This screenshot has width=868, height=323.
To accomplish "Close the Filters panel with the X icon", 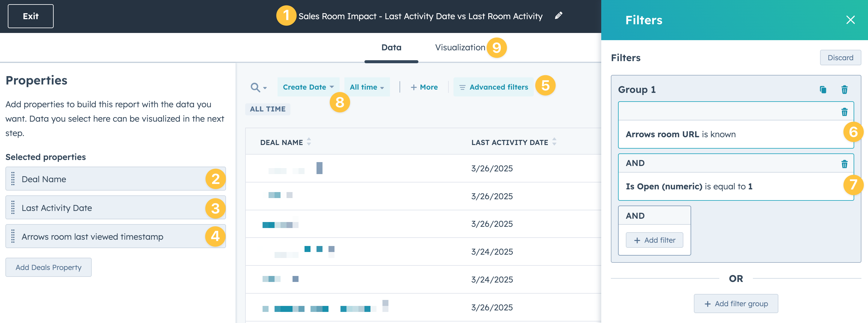I will tap(850, 20).
